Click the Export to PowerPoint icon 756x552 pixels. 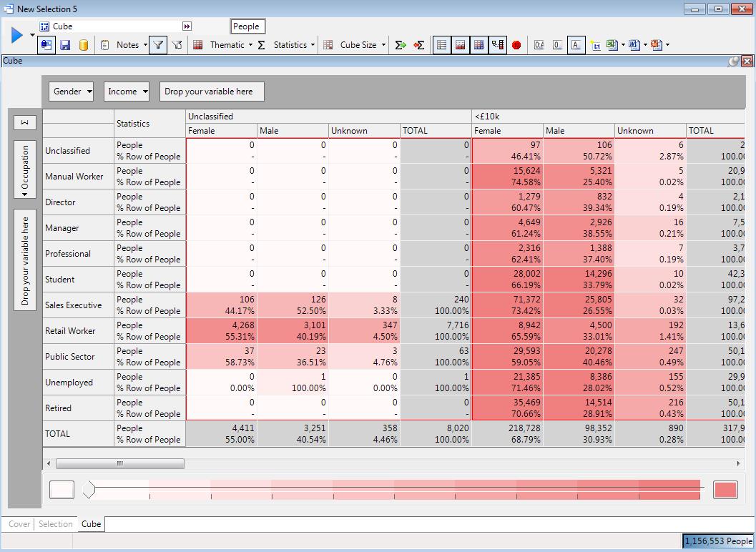pos(656,45)
